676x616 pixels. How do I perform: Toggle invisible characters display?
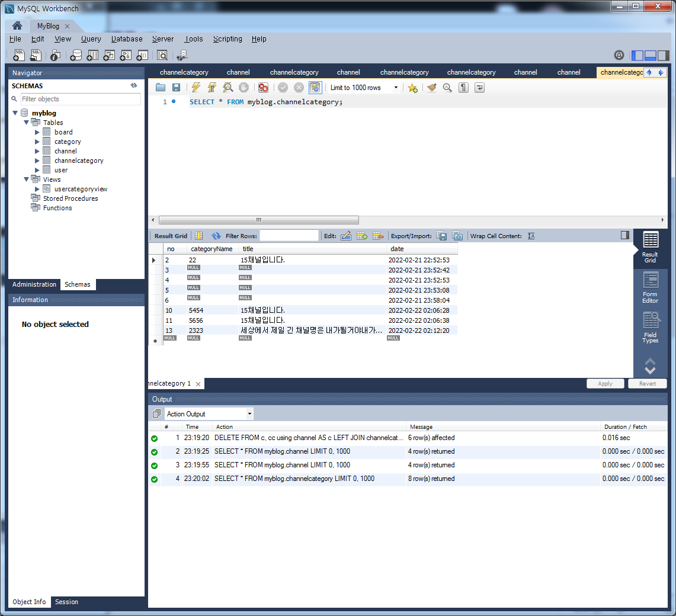[x=463, y=88]
